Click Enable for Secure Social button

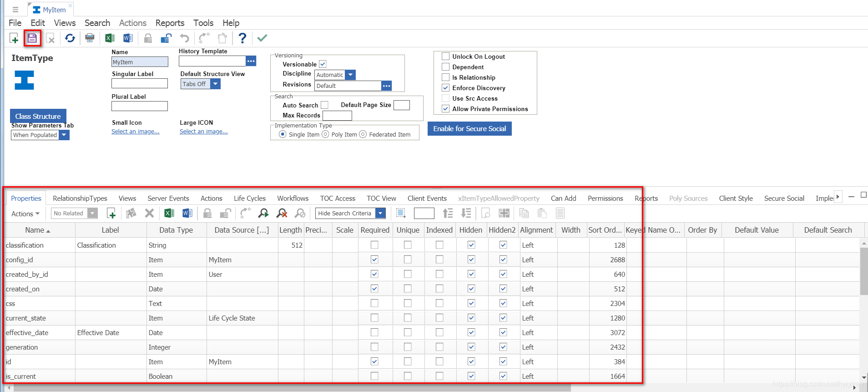(x=469, y=129)
